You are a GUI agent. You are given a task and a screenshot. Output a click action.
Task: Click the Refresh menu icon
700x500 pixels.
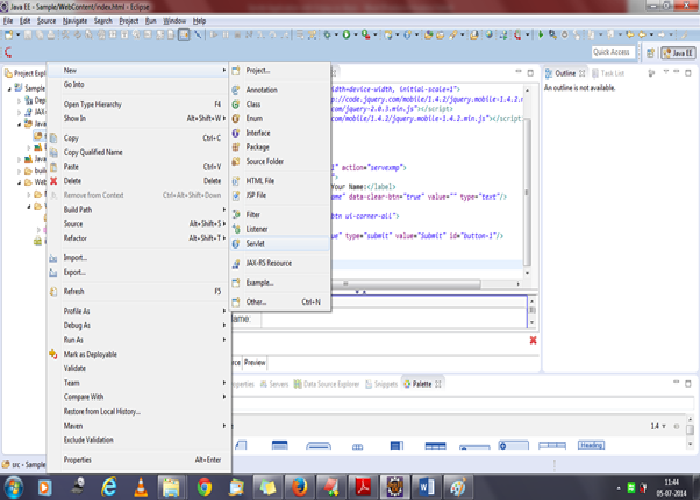click(54, 292)
